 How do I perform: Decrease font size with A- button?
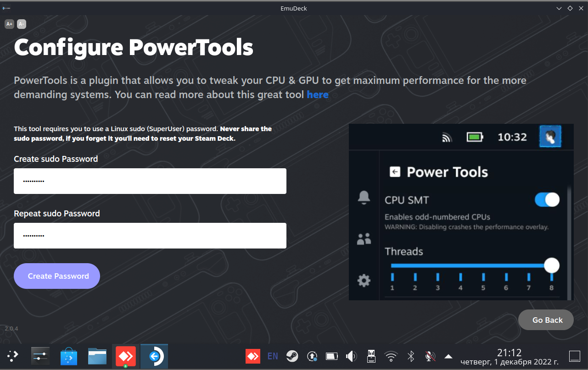click(x=22, y=24)
